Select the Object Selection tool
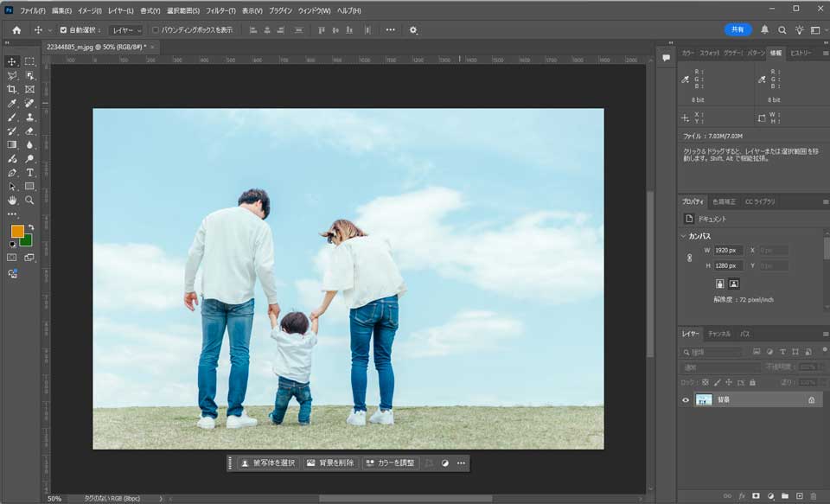Screen dimensions: 830x504 tap(29, 76)
